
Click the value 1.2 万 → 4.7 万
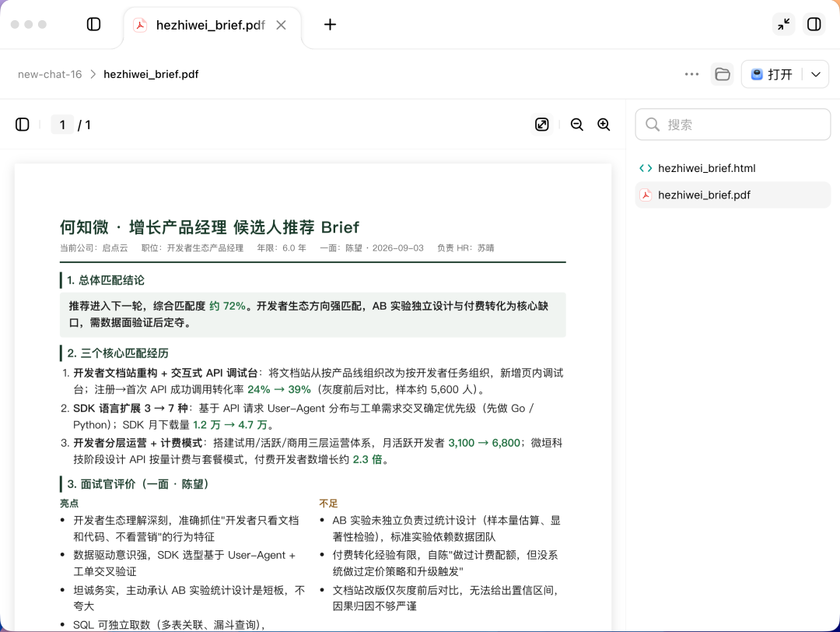click(x=230, y=424)
